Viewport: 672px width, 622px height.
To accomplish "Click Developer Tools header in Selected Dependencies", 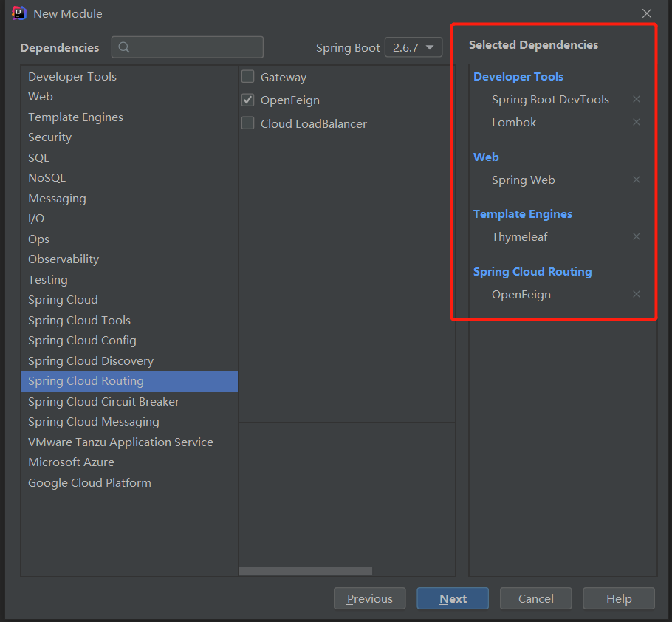I will tap(518, 77).
